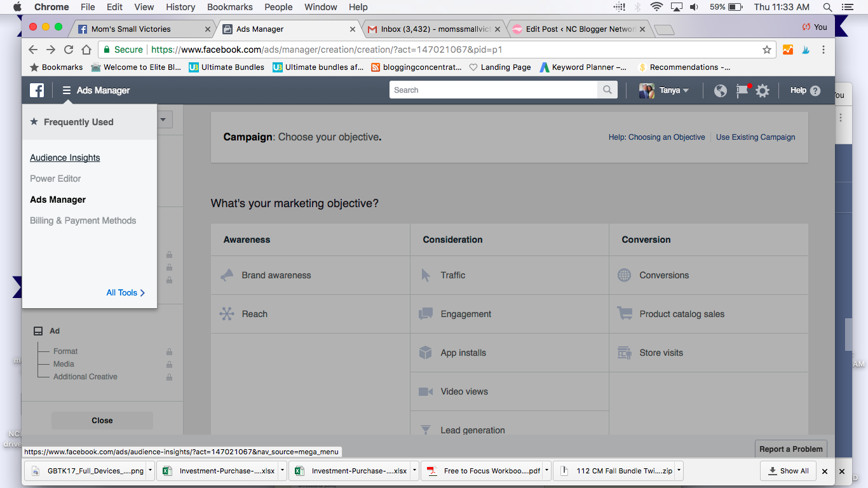Viewport: 868px width, 488px height.
Task: Click the Facebook logo icon
Action: tap(37, 90)
